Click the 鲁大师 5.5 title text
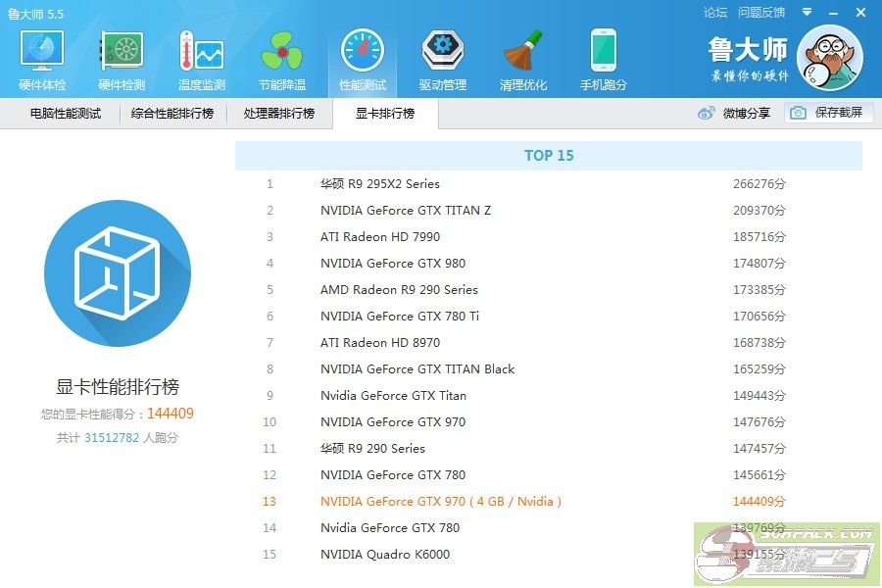The width and height of the screenshot is (882, 588). (35, 14)
